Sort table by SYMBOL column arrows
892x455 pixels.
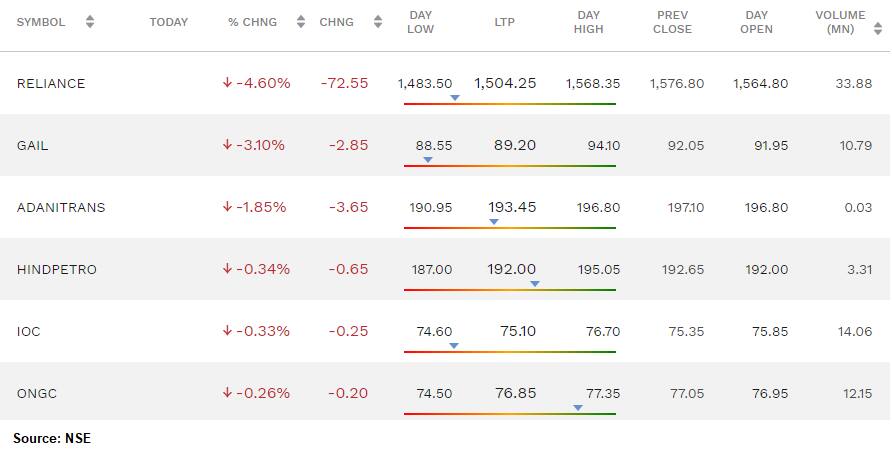(x=90, y=22)
